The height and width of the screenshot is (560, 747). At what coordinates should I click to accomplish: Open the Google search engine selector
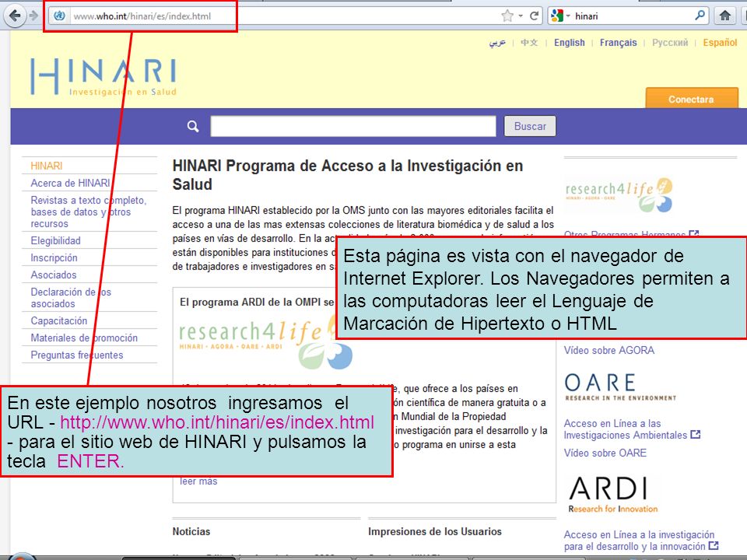pos(560,16)
